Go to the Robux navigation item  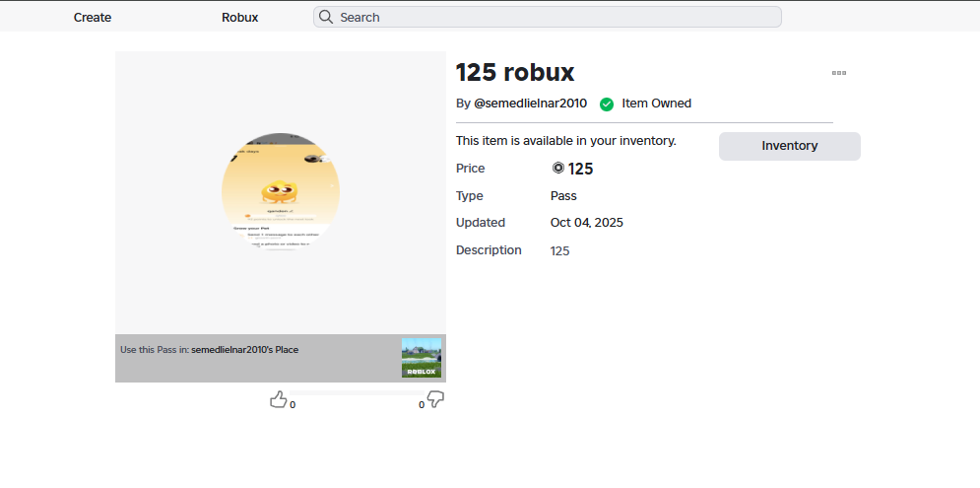[240, 17]
